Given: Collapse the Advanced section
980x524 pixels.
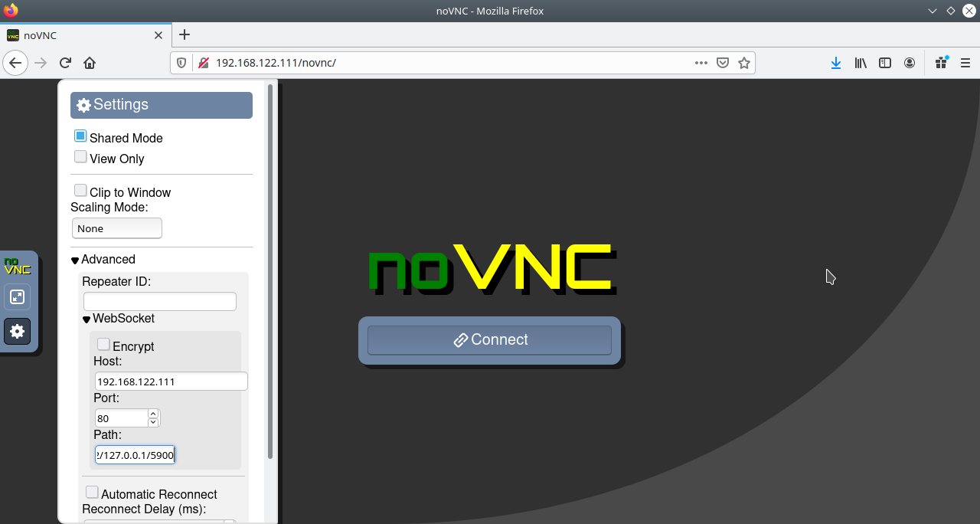Looking at the screenshot, I should click(x=103, y=260).
